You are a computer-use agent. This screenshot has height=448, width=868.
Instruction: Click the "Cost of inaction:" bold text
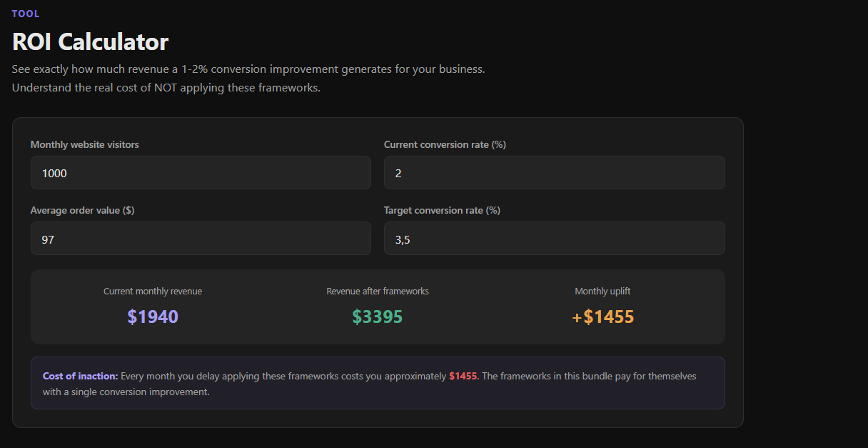tap(80, 376)
